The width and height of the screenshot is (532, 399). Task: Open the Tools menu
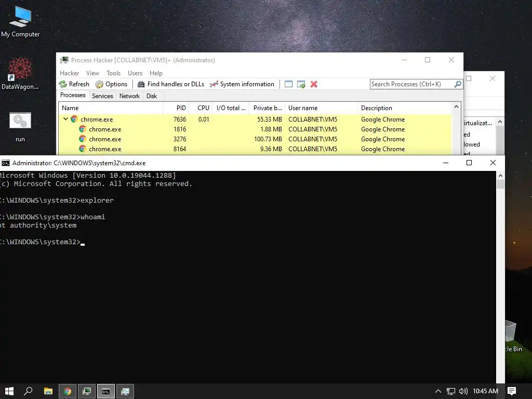point(113,73)
